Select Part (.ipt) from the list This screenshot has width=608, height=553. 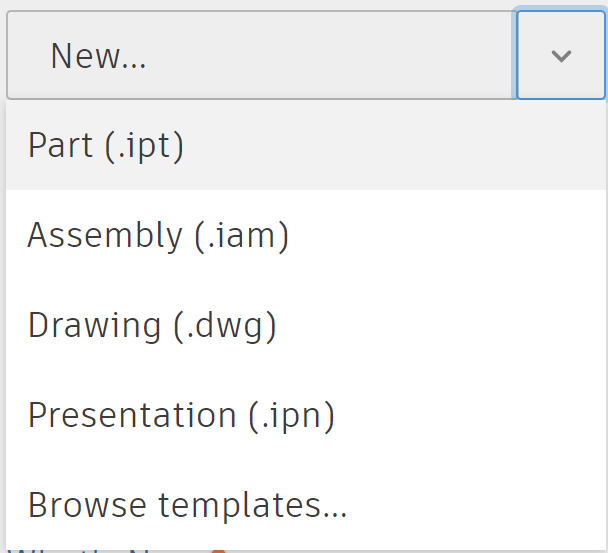click(x=107, y=146)
